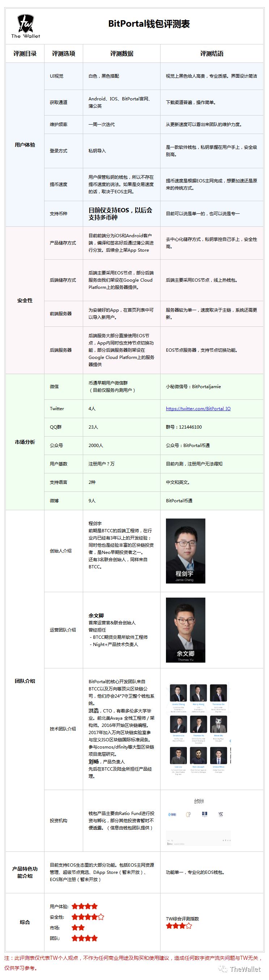Image resolution: width=269 pixels, height=980 pixels.
Task: Select the 用户体验 four-star rating
Action: (x=85, y=906)
